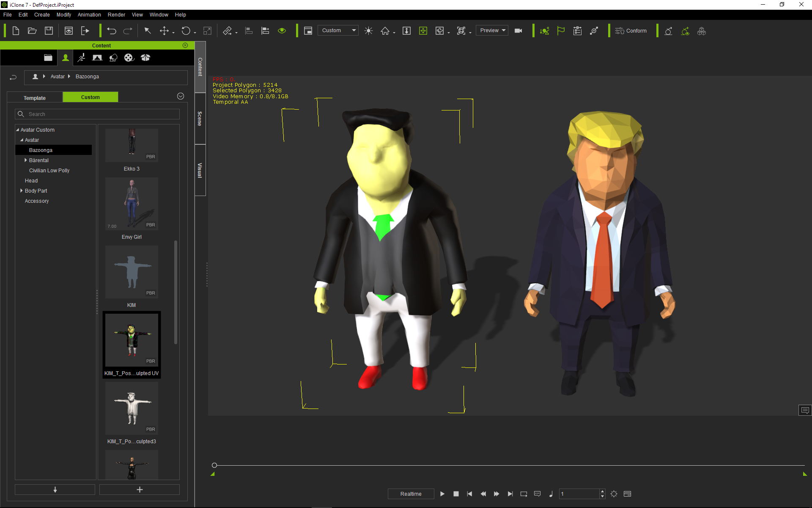Select the Set (tree) content category icon
812x508 pixels.
pos(113,58)
